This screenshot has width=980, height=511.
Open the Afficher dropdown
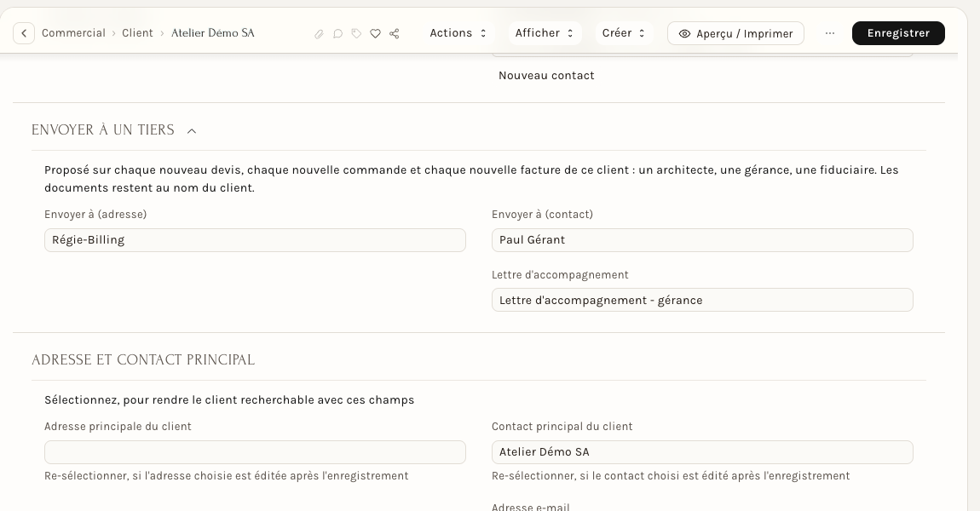coord(545,33)
